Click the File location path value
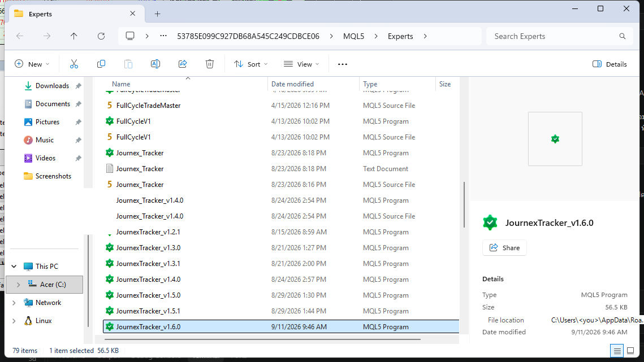 [597, 320]
